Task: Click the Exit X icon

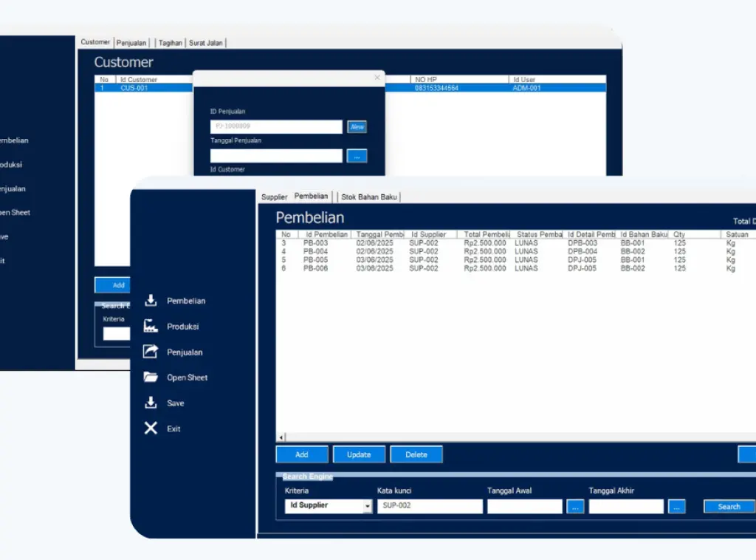Action: pyautogui.click(x=151, y=428)
